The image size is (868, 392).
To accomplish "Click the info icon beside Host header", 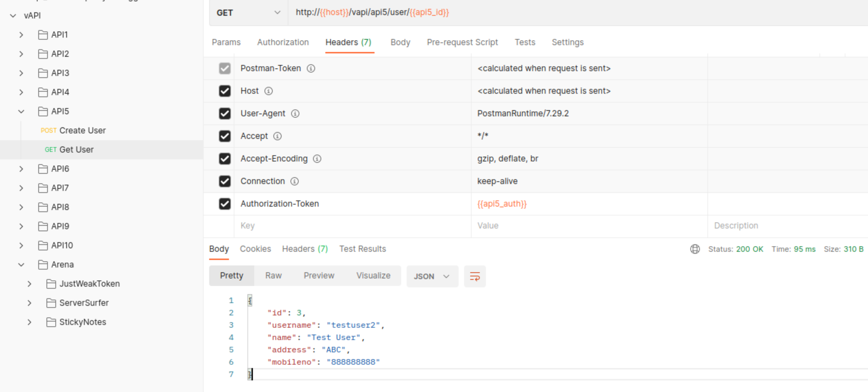I will click(x=269, y=91).
